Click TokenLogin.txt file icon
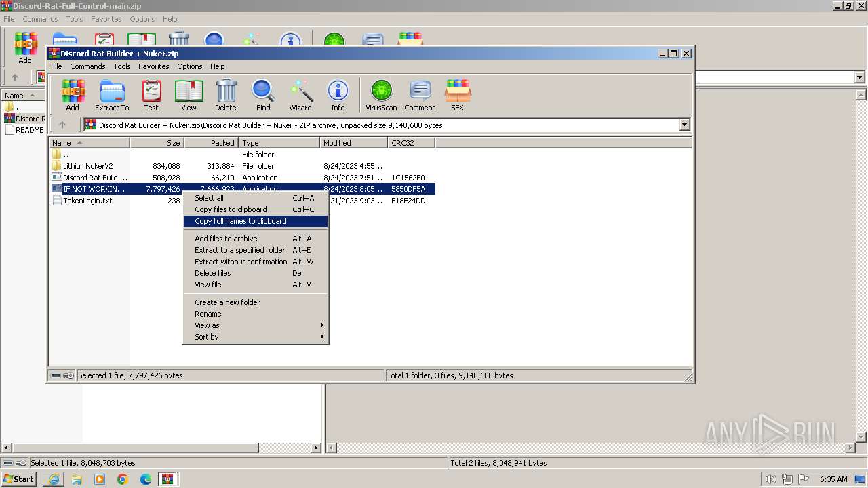Screen dimensions: 868x488 (x=57, y=201)
